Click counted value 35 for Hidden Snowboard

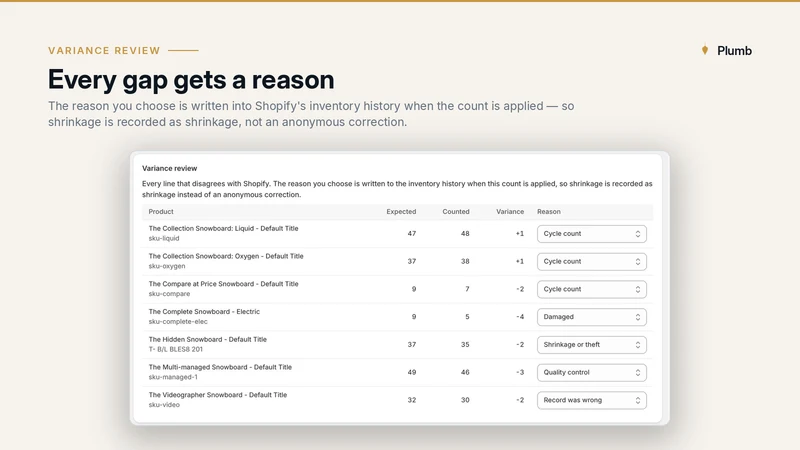point(465,345)
